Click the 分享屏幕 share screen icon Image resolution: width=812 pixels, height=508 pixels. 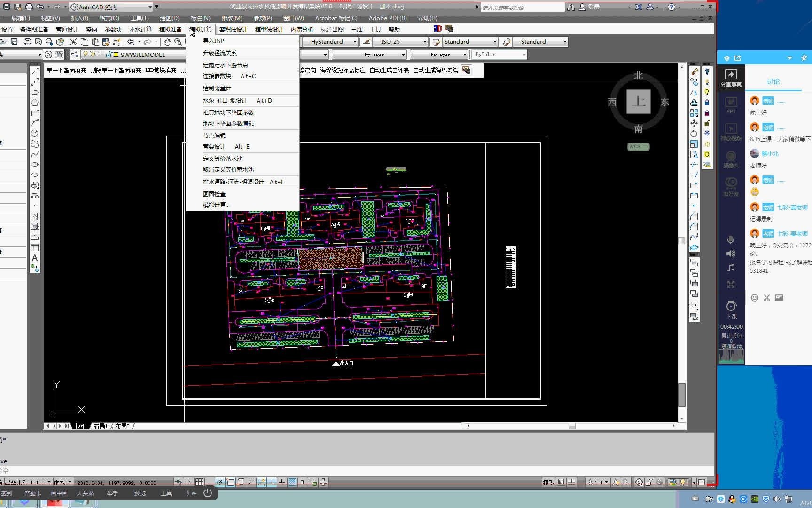(x=731, y=78)
